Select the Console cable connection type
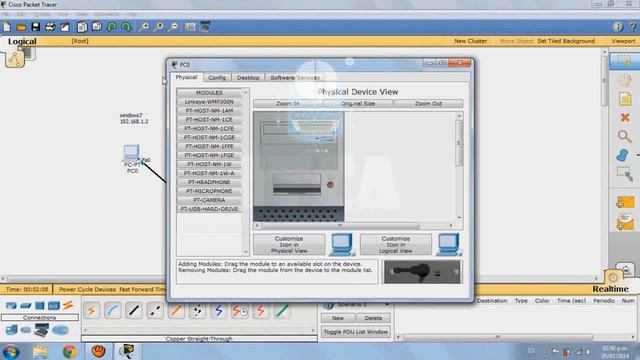The height and width of the screenshot is (360, 640). (x=112, y=311)
